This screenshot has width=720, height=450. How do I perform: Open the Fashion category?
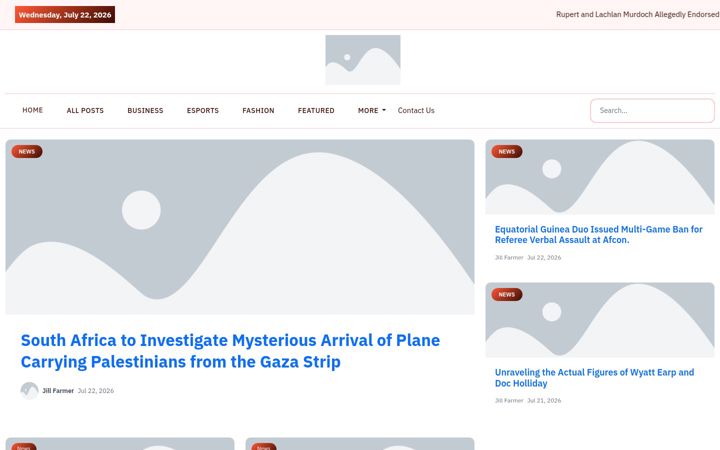coord(258,111)
